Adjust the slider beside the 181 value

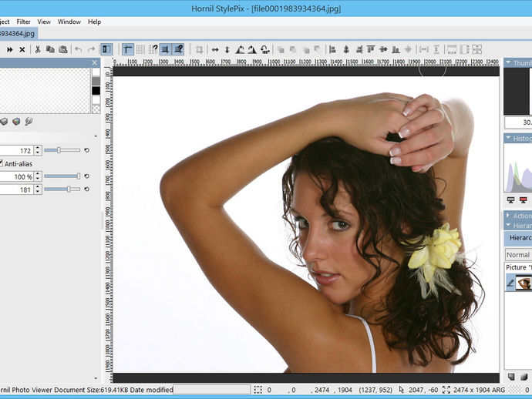point(62,189)
